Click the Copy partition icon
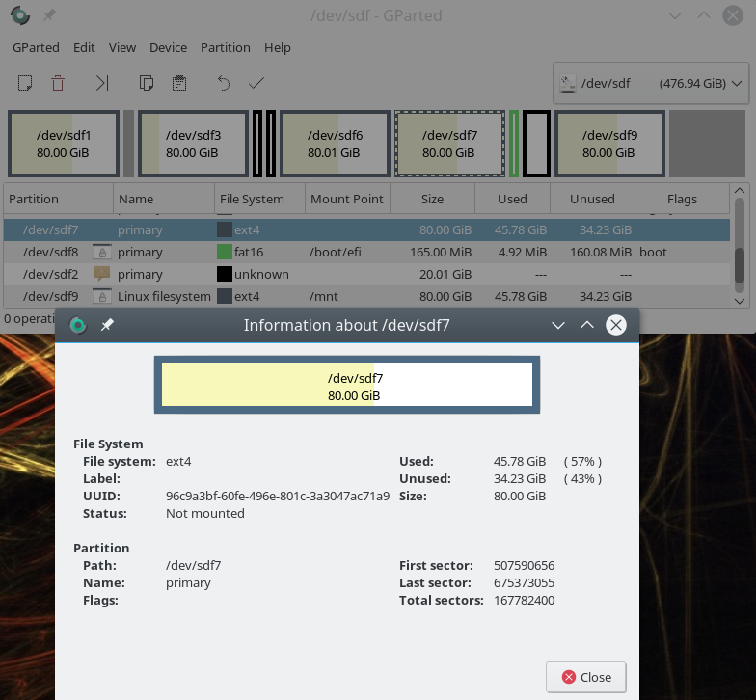Viewport: 756px width, 700px height. click(147, 83)
